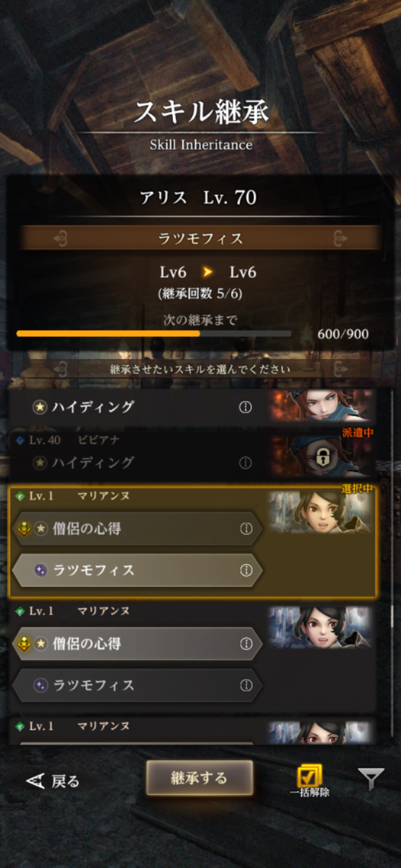
Task: Tap selected マリアンヌ character portrait
Action: (320, 513)
